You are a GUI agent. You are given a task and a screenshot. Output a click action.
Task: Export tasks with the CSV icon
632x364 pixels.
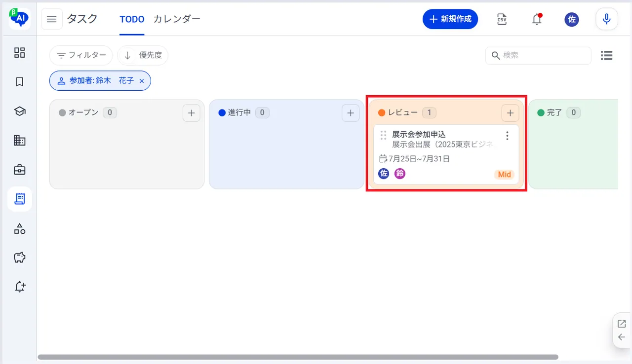(x=502, y=19)
